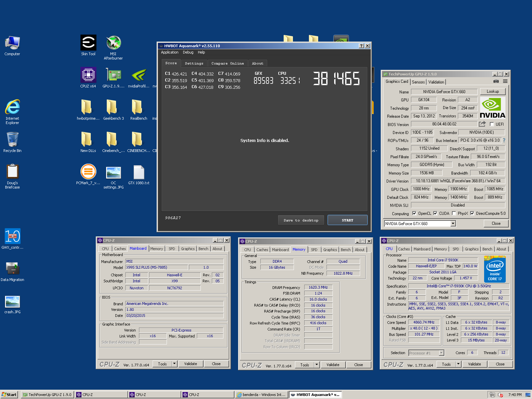
Task: Expand Tools dropdown in CPU-Z Memory window
Action: [317, 365]
